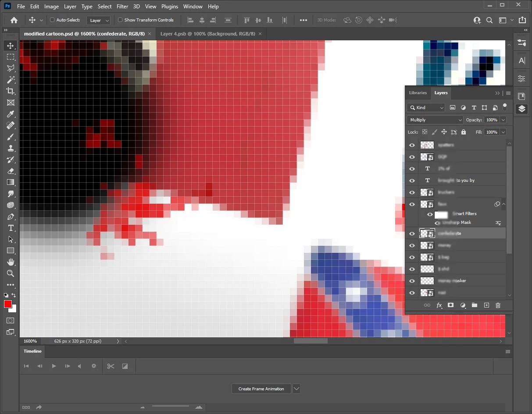Toggle Smart Filters visibility eye
Screen dimensions: 532x414
click(x=430, y=214)
